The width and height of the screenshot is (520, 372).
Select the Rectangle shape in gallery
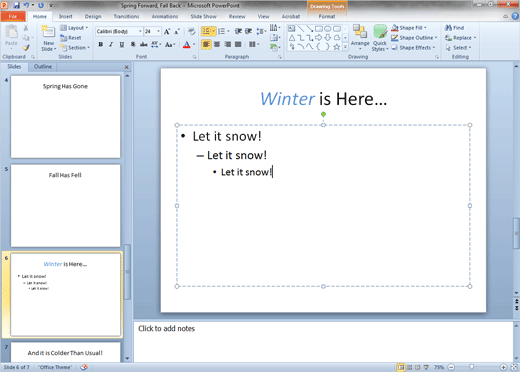[x=319, y=29]
